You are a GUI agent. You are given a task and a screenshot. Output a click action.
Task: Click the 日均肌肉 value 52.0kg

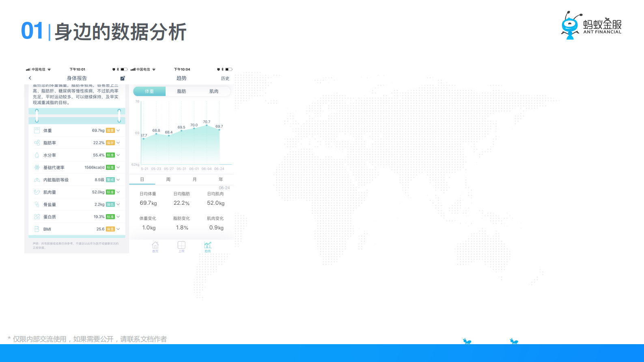pyautogui.click(x=215, y=203)
